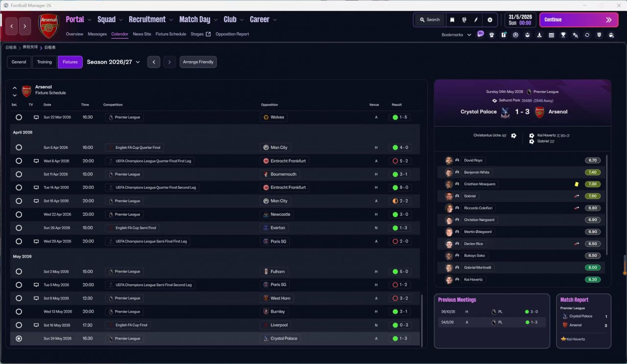Image resolution: width=627 pixels, height=364 pixels.
Task: Collapse the Arsenal Fixture Schedule panel
Action: pyautogui.click(x=15, y=88)
